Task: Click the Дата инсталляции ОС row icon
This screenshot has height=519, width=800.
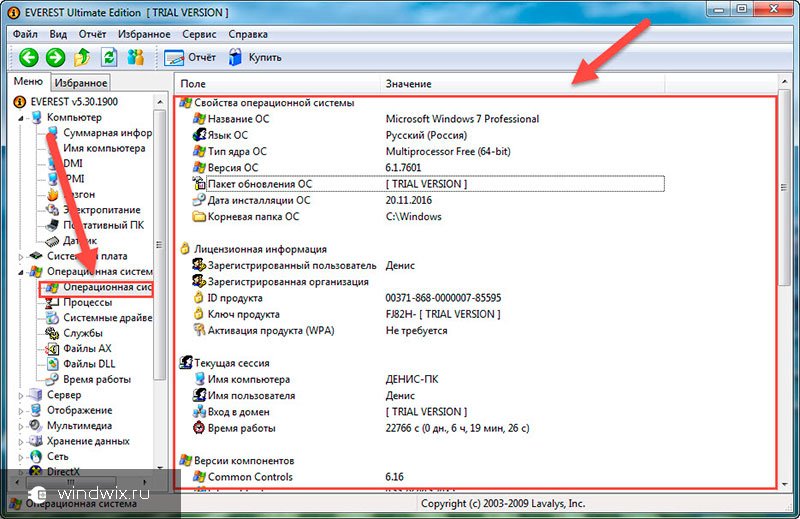Action: (x=199, y=200)
